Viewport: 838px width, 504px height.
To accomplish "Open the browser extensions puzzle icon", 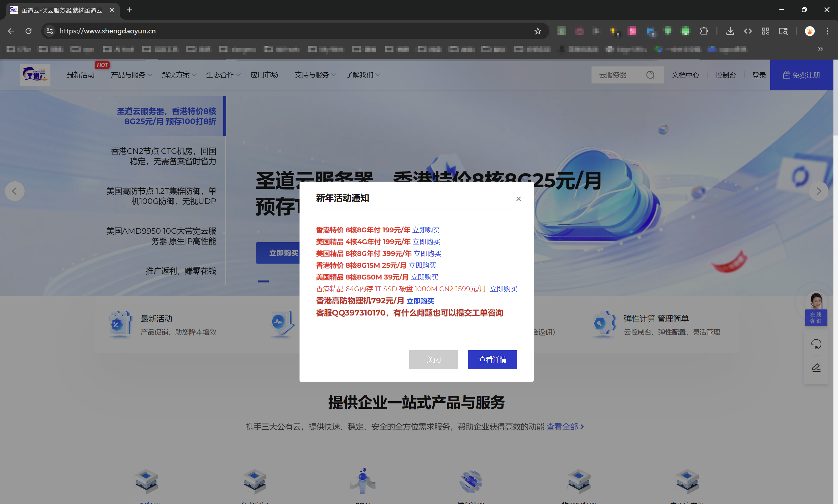I will point(704,31).
